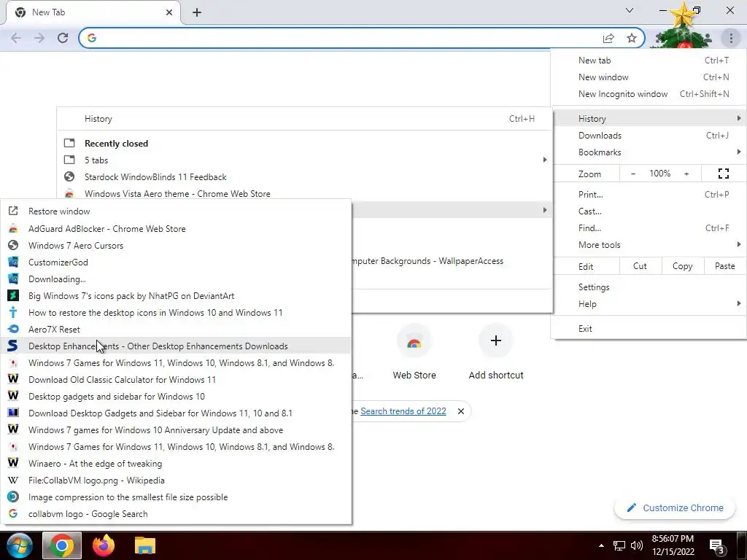Bookmark this tab with the star icon
The height and width of the screenshot is (560, 747).
(632, 38)
